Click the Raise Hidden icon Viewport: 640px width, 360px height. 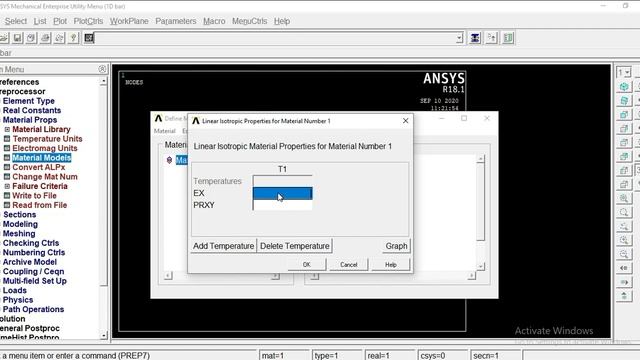pos(475,38)
